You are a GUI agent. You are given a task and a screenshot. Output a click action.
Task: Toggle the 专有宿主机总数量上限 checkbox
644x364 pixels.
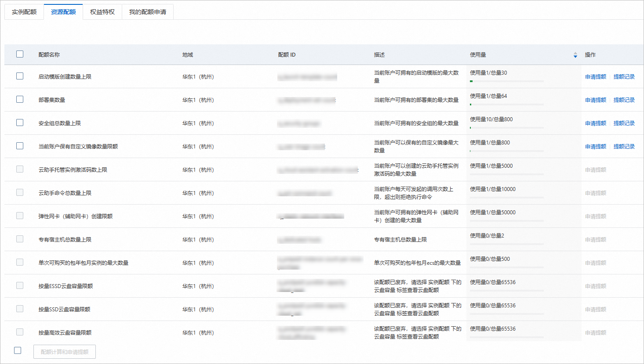coord(20,239)
